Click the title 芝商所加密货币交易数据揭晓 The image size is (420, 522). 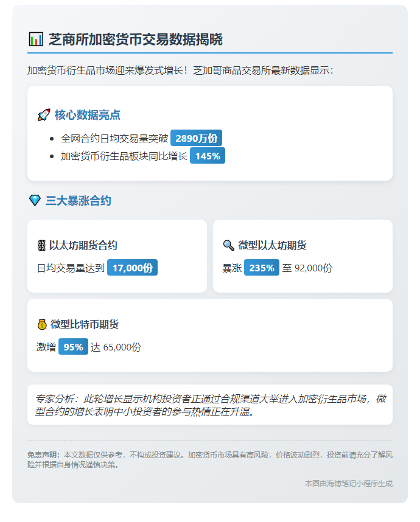[x=136, y=40]
